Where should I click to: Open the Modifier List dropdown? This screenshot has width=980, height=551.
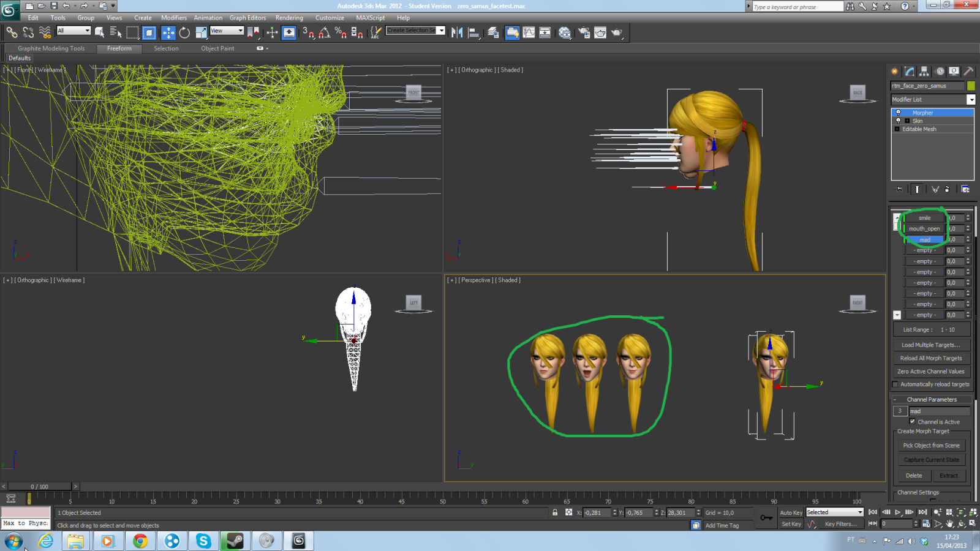(x=971, y=99)
